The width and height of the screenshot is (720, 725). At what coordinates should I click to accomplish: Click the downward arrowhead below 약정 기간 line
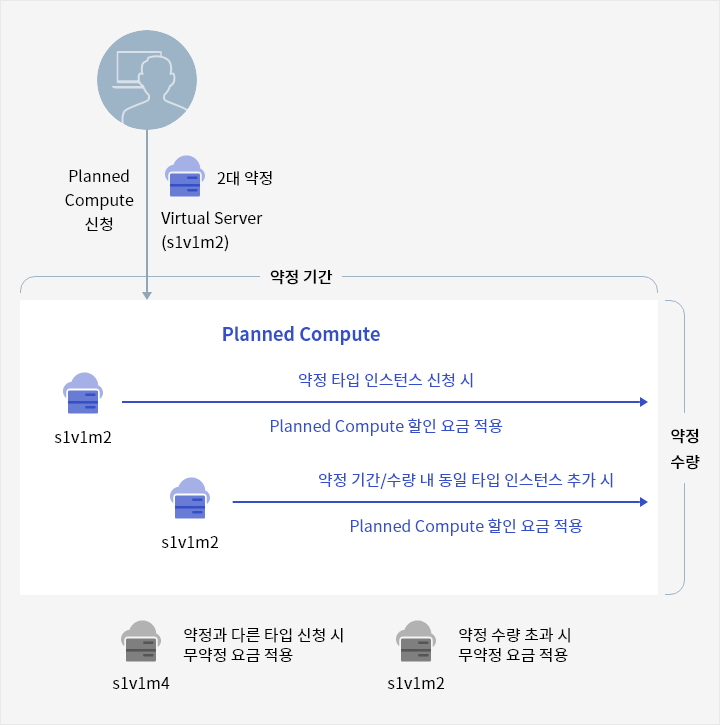click(147, 294)
